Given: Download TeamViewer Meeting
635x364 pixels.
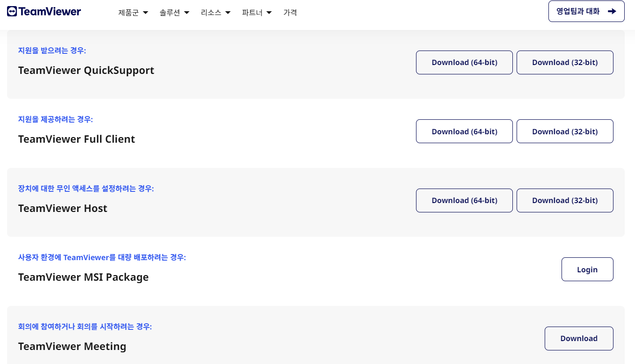Looking at the screenshot, I should point(579,338).
